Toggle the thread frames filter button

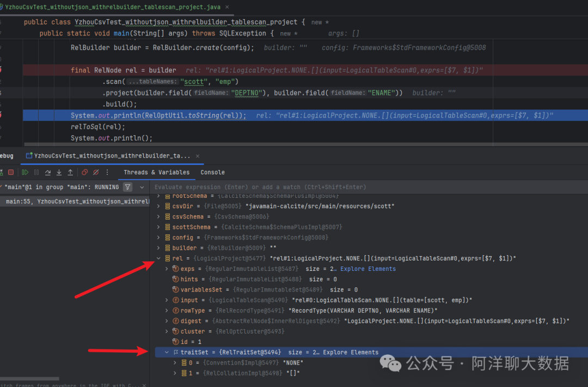(x=127, y=187)
